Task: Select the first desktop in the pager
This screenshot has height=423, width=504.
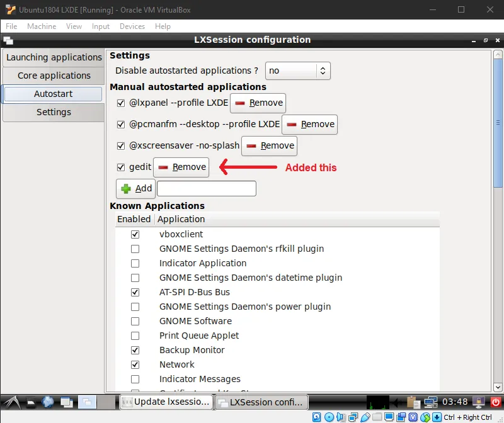Action: click(87, 402)
